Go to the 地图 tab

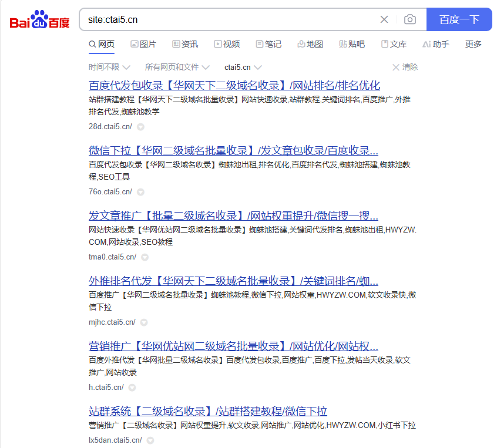coord(310,44)
